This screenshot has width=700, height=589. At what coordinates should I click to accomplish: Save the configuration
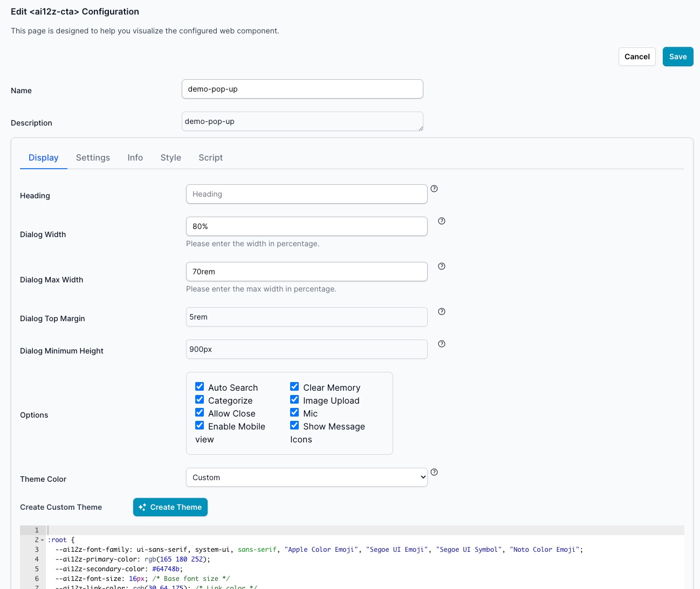pyautogui.click(x=678, y=57)
